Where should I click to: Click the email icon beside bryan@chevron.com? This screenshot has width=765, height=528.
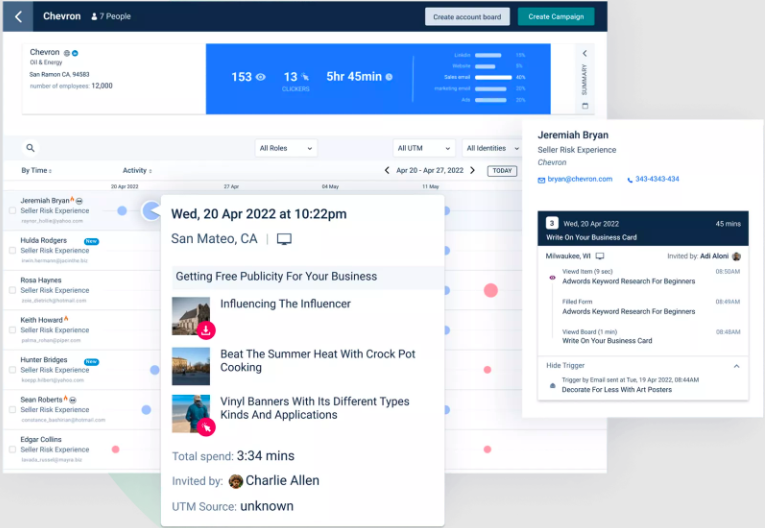point(541,180)
